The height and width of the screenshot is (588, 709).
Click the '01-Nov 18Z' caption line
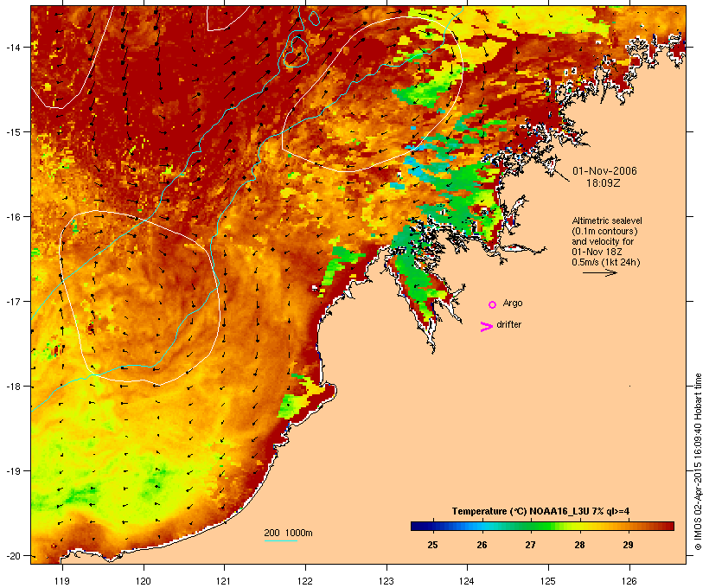pos(597,252)
